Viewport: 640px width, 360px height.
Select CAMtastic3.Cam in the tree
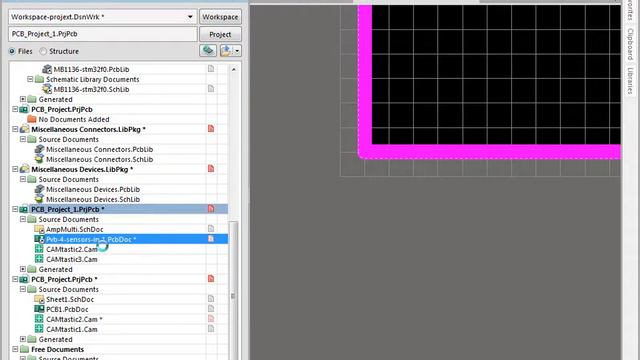tap(71, 259)
